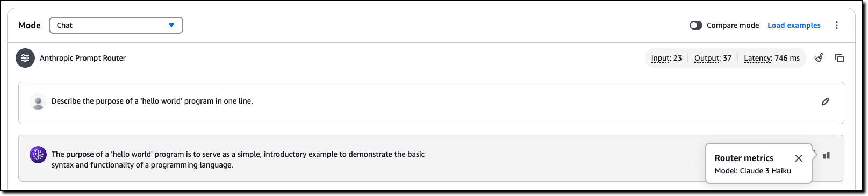This screenshot has height=196, width=868.
Task: Click the purple model response avatar icon
Action: [x=38, y=155]
